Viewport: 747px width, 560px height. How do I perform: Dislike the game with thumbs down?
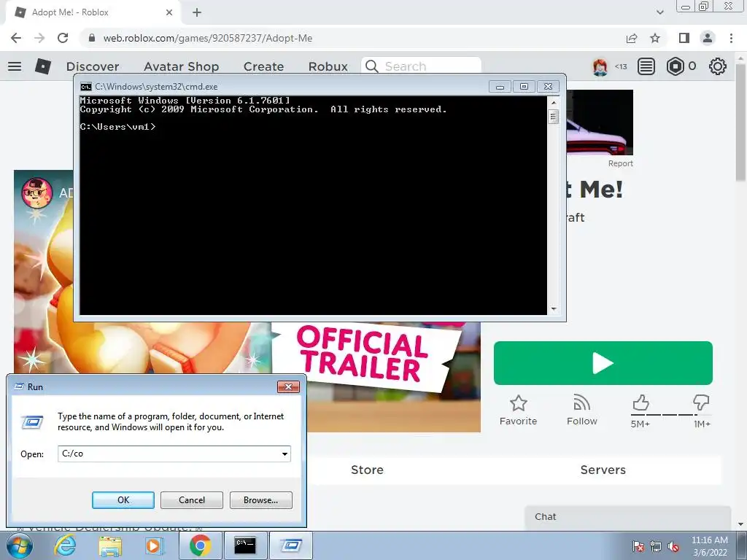pyautogui.click(x=701, y=402)
